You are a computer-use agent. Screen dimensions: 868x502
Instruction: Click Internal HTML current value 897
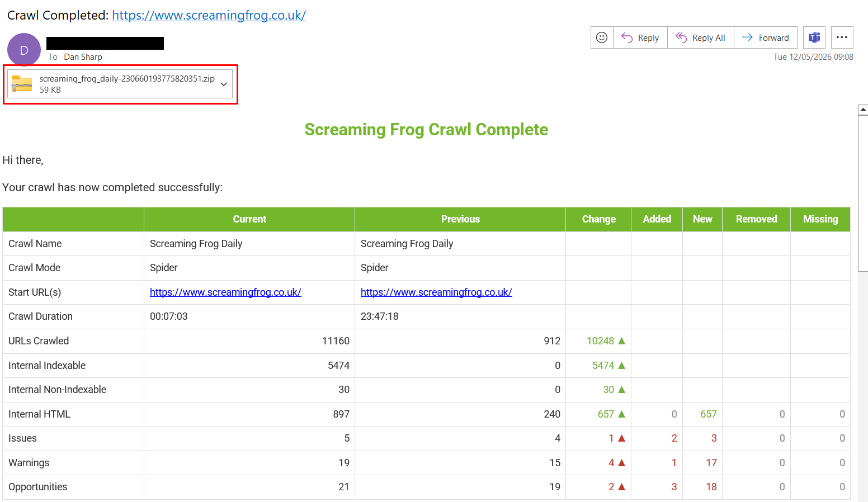coord(341,414)
